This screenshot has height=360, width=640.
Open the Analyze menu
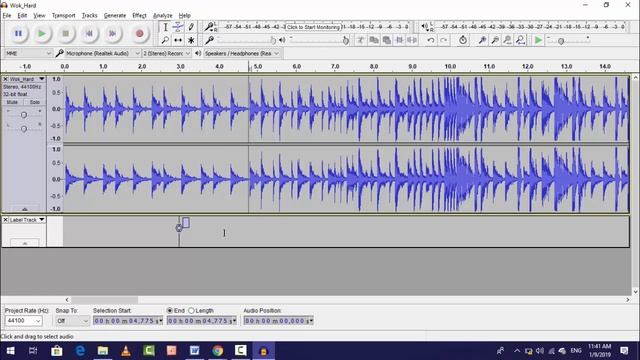coord(162,16)
